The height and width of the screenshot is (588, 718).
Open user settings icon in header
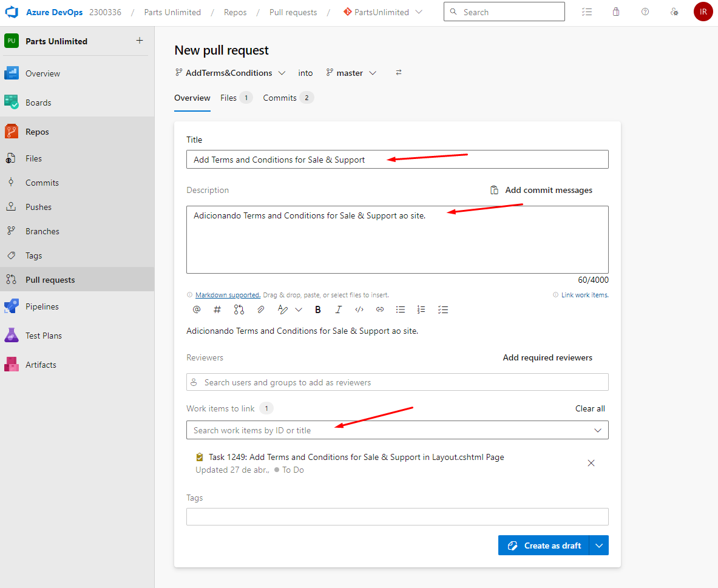tap(674, 12)
